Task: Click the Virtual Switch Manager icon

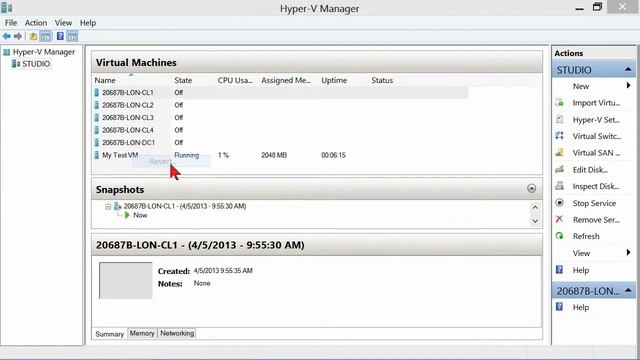Action: click(560, 136)
